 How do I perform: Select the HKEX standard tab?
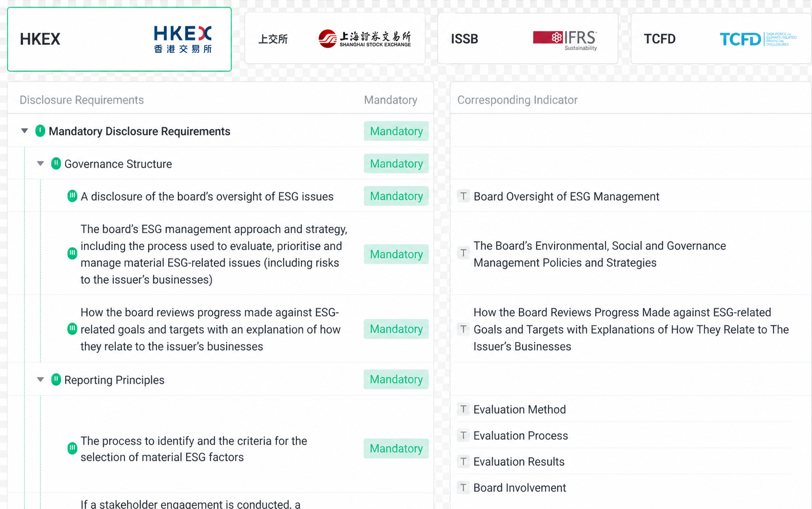click(x=119, y=39)
